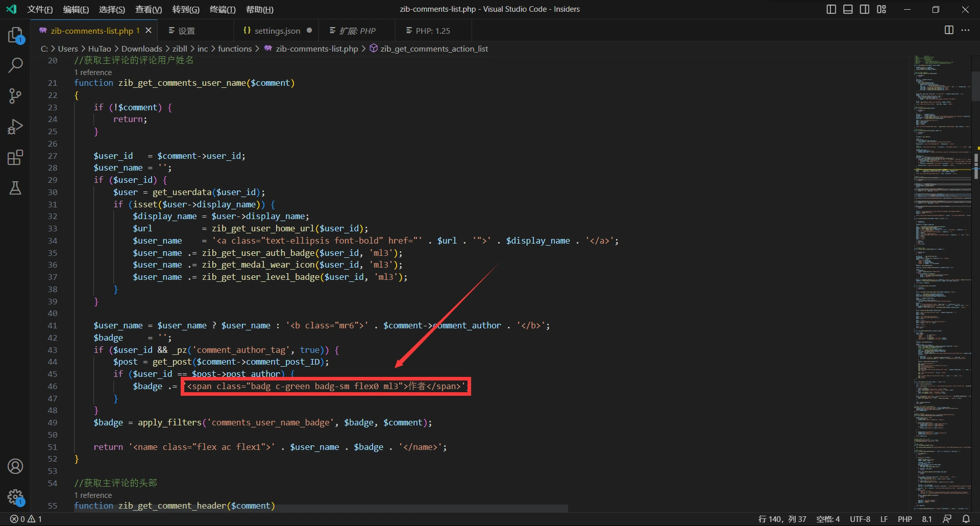This screenshot has width=980, height=526.
Task: Click the minimap code overview
Action: click(x=942, y=255)
